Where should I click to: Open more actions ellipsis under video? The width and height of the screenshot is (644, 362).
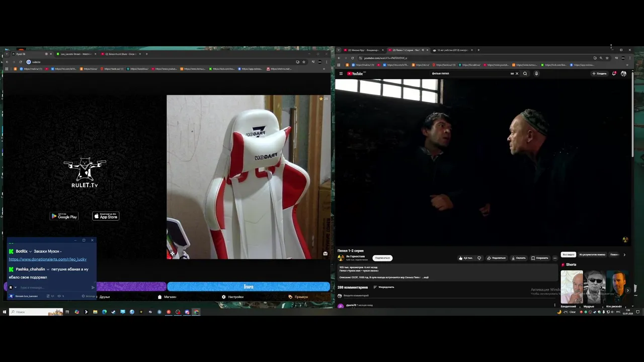(555, 258)
